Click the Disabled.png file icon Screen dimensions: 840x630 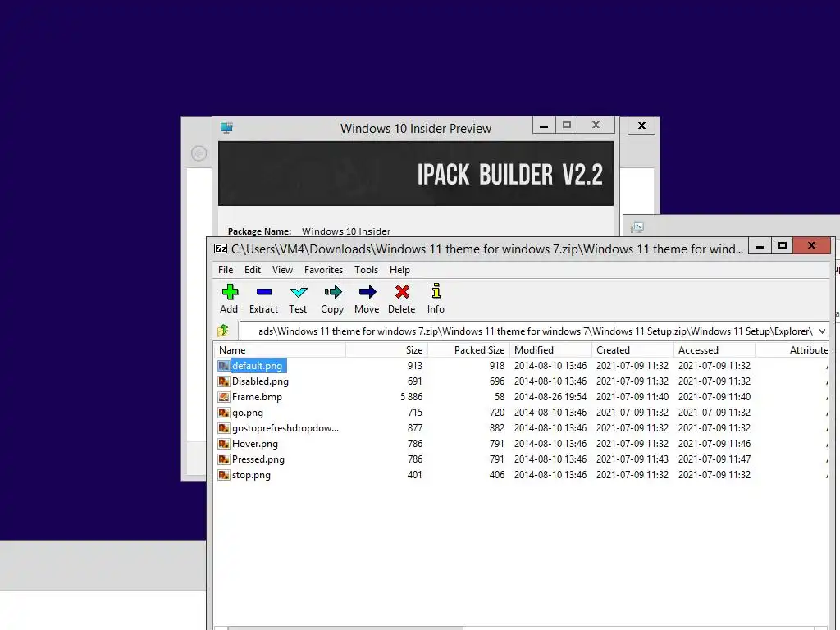click(224, 381)
